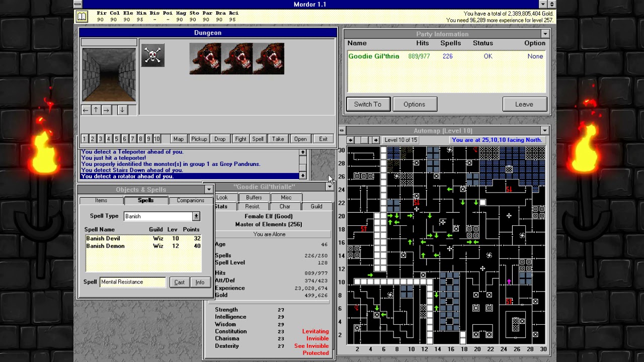Click the Map button
The width and height of the screenshot is (644, 362).
pos(178,139)
